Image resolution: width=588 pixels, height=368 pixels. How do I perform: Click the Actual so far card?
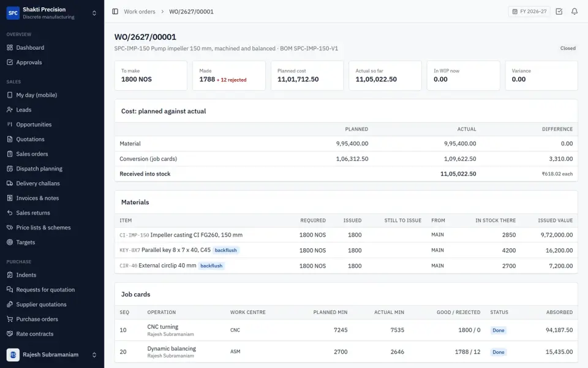[385, 75]
